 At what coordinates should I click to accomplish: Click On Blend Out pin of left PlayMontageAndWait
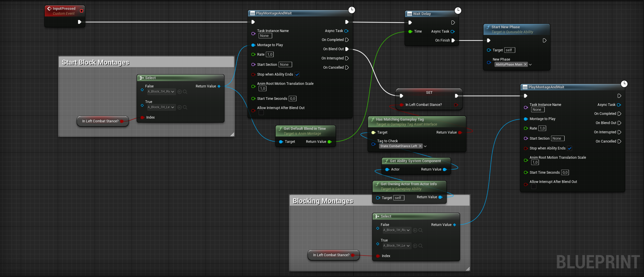(347, 49)
